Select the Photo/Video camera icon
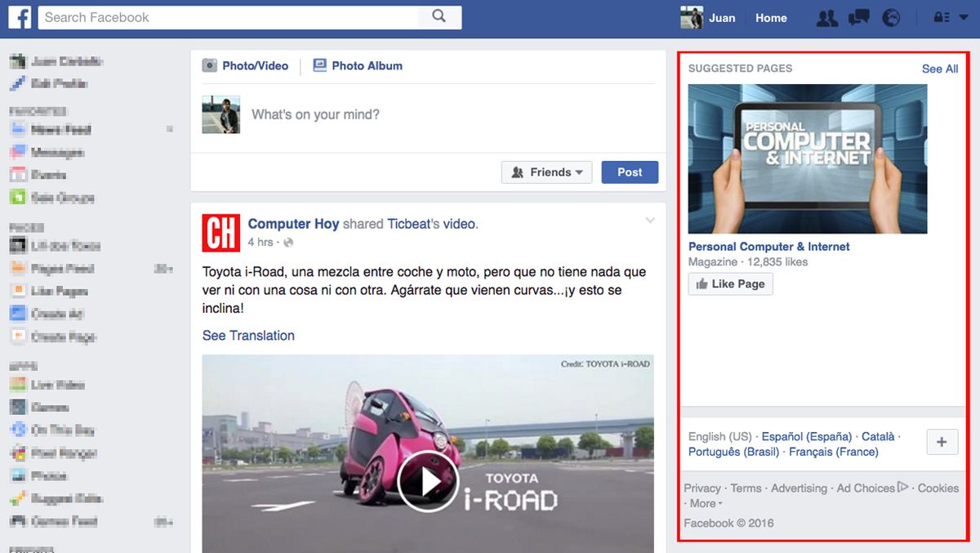980x553 pixels. point(210,65)
